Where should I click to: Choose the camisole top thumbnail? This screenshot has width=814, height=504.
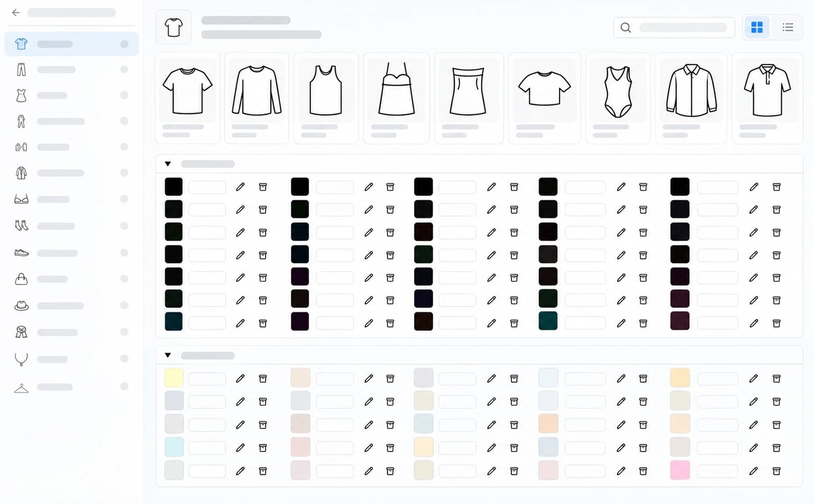[397, 98]
